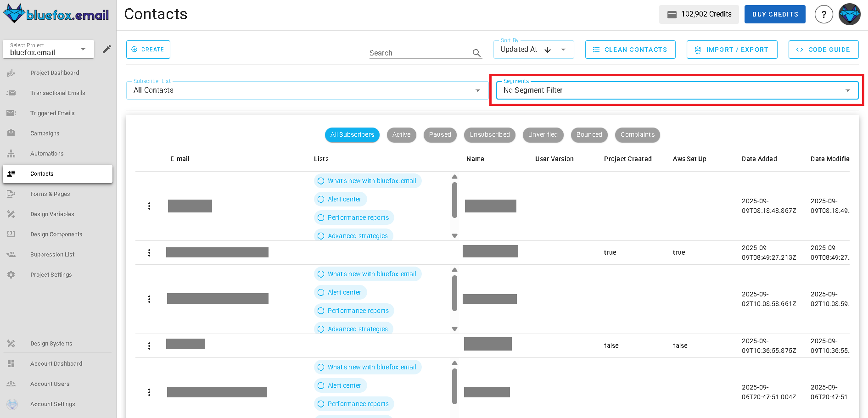This screenshot has width=868, height=418.
Task: Show only Unsubscribed contacts
Action: (x=489, y=134)
